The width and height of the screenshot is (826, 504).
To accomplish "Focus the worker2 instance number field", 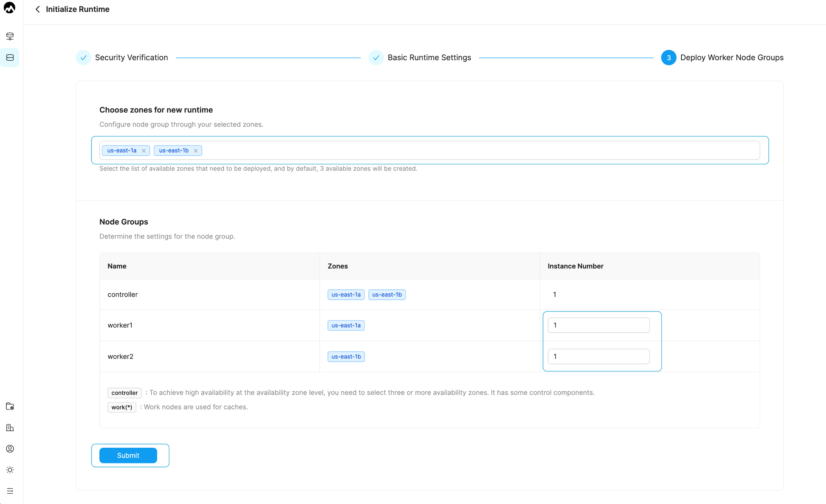I will (x=598, y=356).
